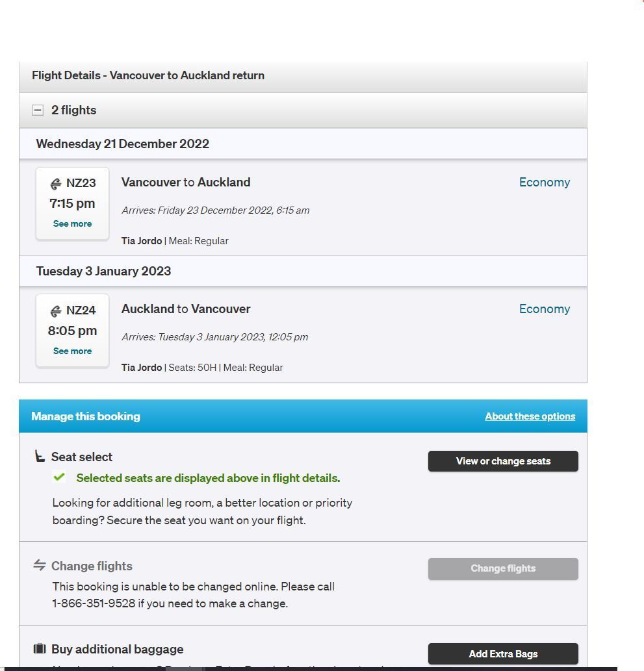Click the disabled Change flights button
This screenshot has width=644, height=671.
tap(503, 569)
